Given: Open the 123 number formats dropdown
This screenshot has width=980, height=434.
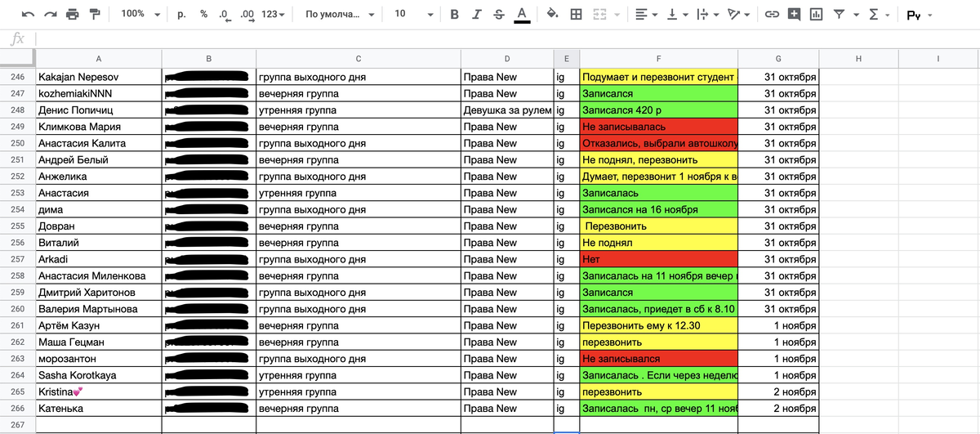Looking at the screenshot, I should tap(274, 15).
